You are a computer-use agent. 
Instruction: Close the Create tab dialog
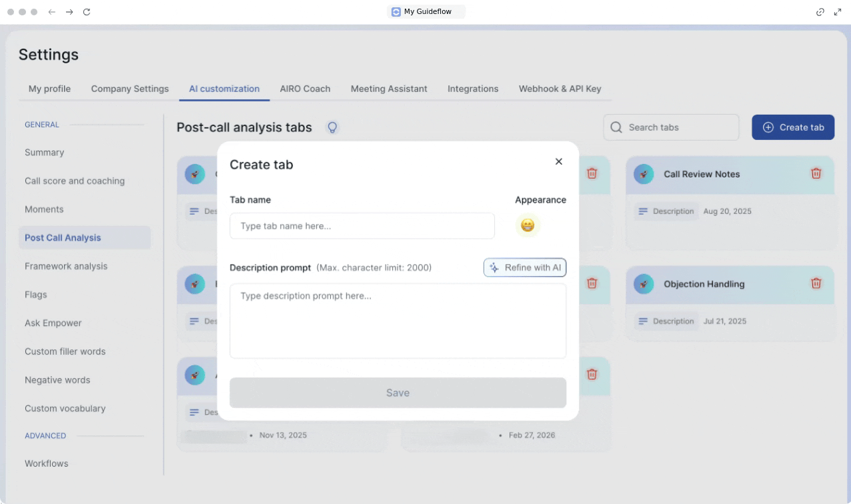559,161
